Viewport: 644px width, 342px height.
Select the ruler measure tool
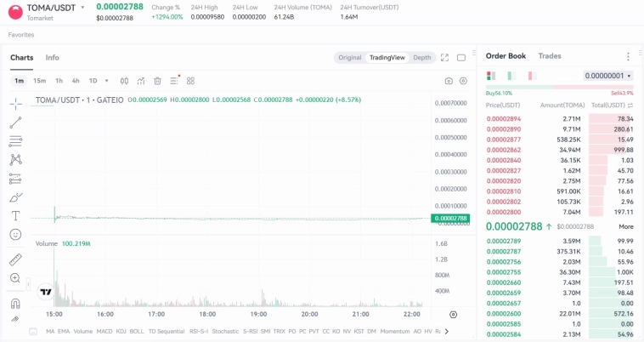15,259
